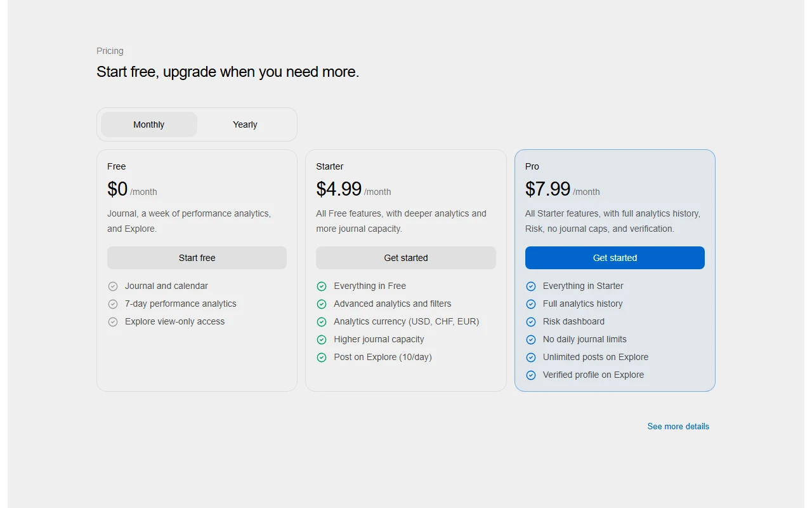This screenshot has height=508, width=812.
Task: Click check icon next to 7-day performance analytics
Action: [x=113, y=304]
